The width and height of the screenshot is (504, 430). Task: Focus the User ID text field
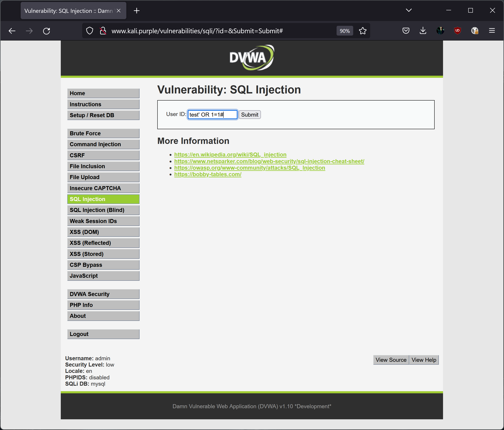point(212,114)
